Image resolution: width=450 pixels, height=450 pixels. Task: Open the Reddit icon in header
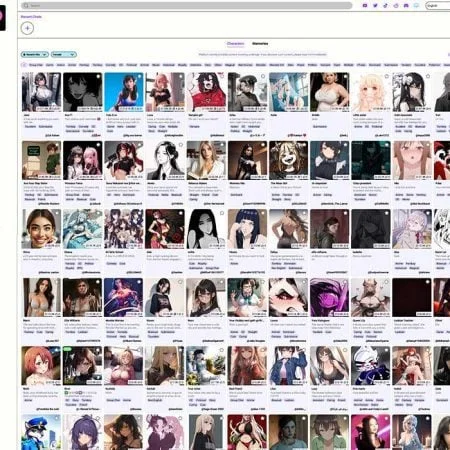tap(396, 5)
